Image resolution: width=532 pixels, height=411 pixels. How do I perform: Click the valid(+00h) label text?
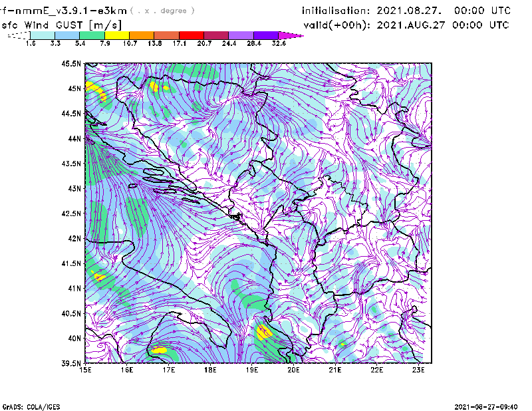(336, 25)
